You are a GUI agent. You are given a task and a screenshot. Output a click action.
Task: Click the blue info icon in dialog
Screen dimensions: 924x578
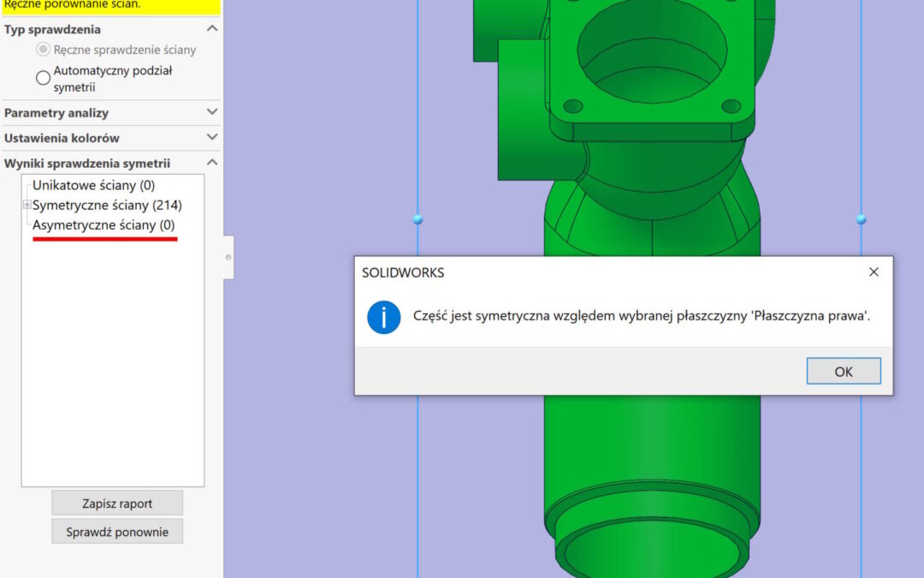click(384, 317)
